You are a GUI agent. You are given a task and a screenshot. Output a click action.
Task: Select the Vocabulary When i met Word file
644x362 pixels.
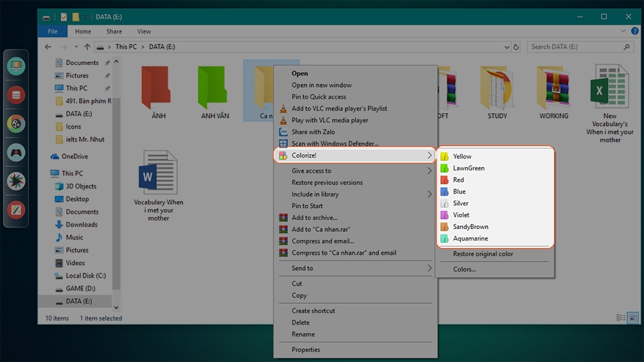coord(158,186)
